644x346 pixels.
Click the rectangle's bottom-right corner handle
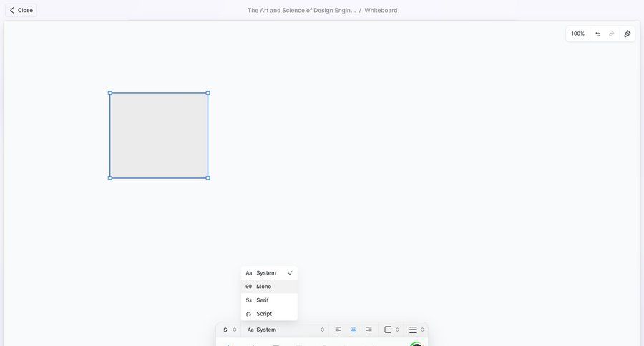click(x=208, y=178)
